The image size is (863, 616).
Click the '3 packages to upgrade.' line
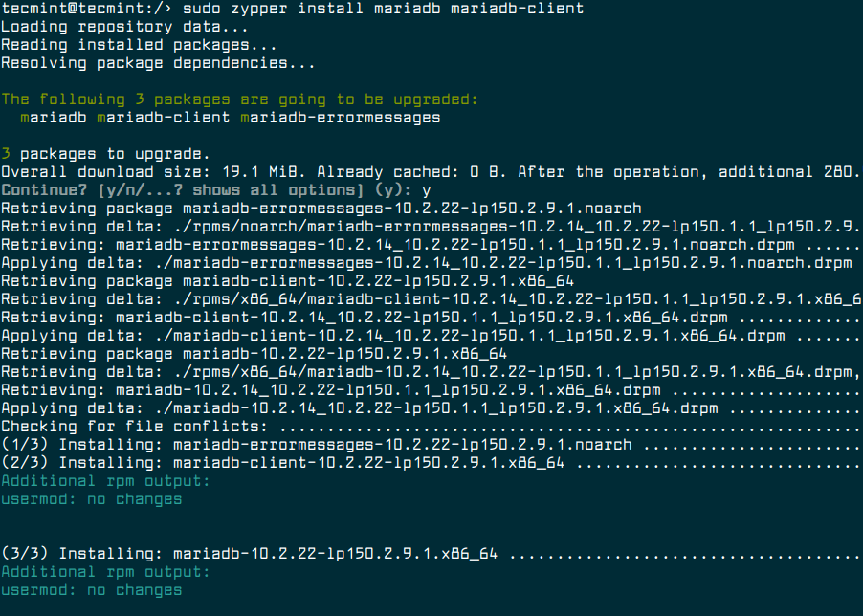coord(105,154)
